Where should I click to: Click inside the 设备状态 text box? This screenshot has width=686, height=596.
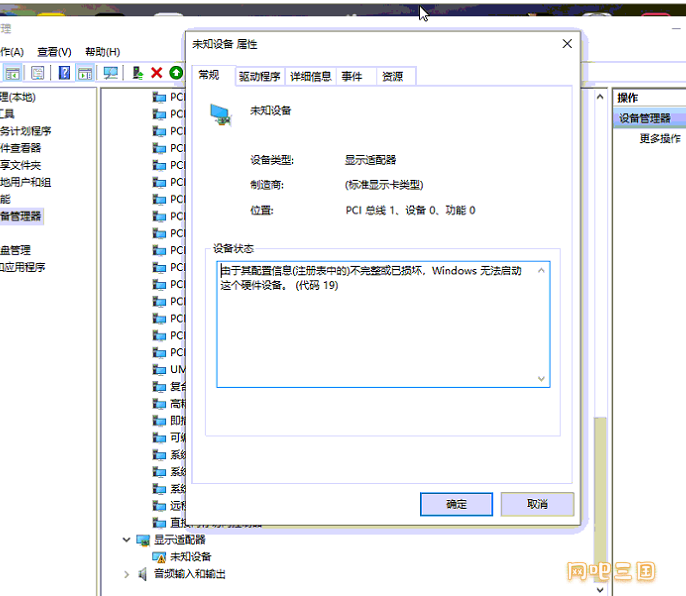tap(383, 325)
